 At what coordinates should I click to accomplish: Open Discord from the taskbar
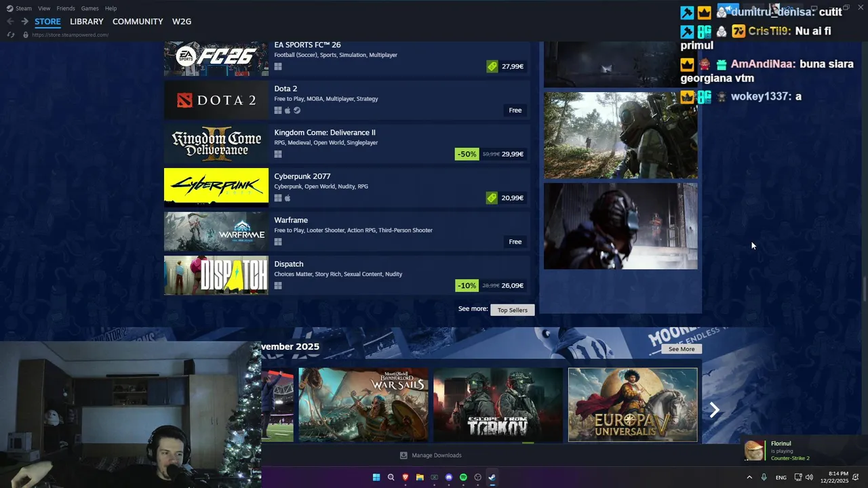tap(449, 477)
